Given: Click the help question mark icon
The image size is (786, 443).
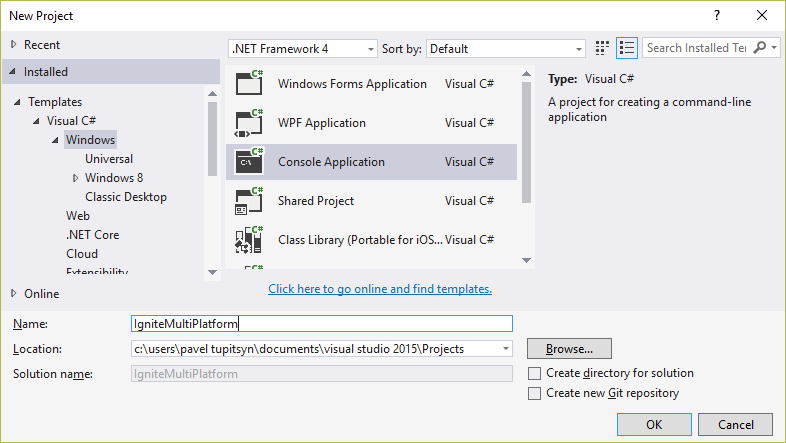Looking at the screenshot, I should pyautogui.click(x=717, y=16).
